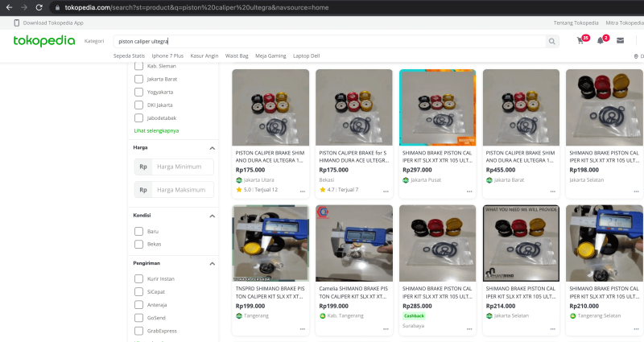
Task: Collapse the Kondisi filter section
Action: click(x=212, y=216)
